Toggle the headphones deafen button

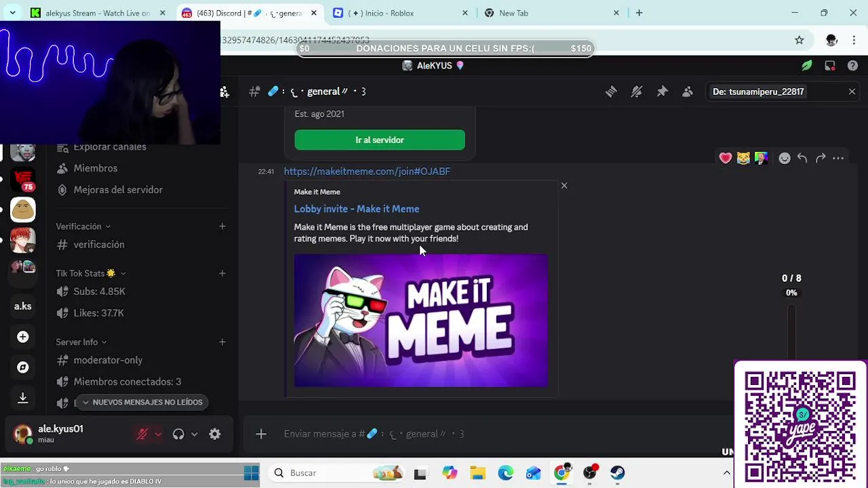pyautogui.click(x=178, y=434)
